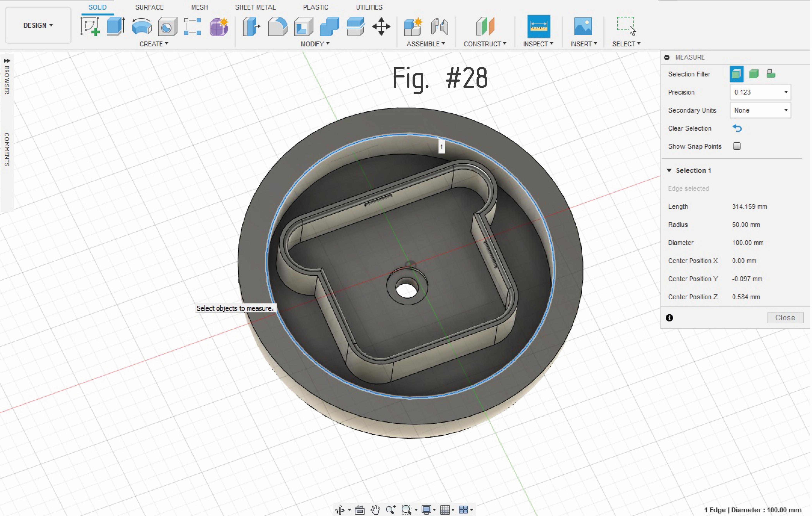The image size is (812, 516).
Task: Click the Revolve tool icon
Action: (x=142, y=26)
